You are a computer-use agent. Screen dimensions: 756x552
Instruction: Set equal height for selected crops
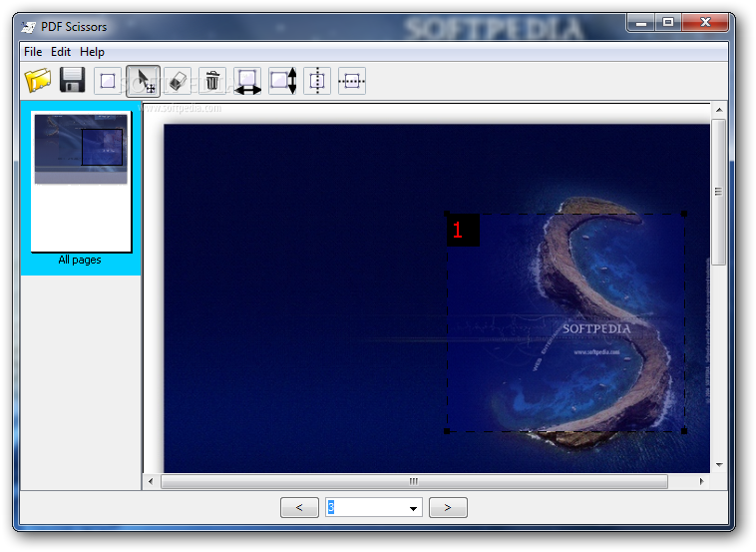282,81
